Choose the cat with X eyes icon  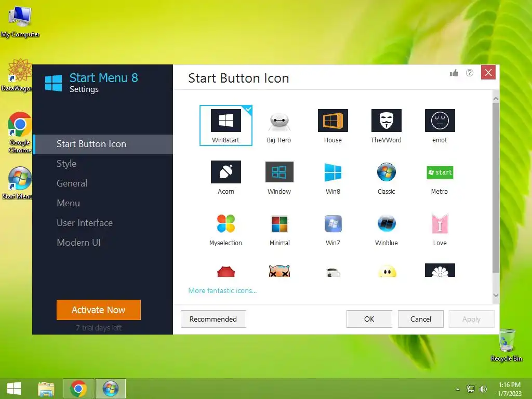279,271
